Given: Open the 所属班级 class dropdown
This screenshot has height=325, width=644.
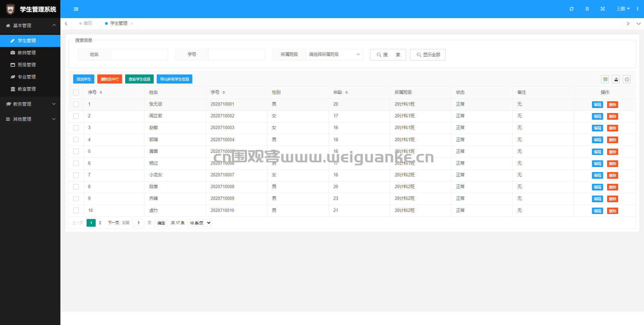Looking at the screenshot, I should click(334, 55).
